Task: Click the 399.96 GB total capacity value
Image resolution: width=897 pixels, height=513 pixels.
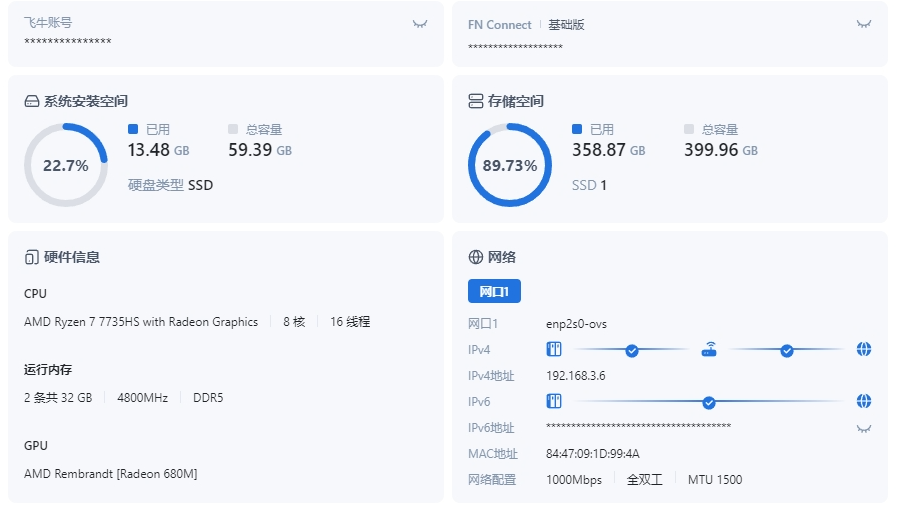Action: click(x=721, y=150)
